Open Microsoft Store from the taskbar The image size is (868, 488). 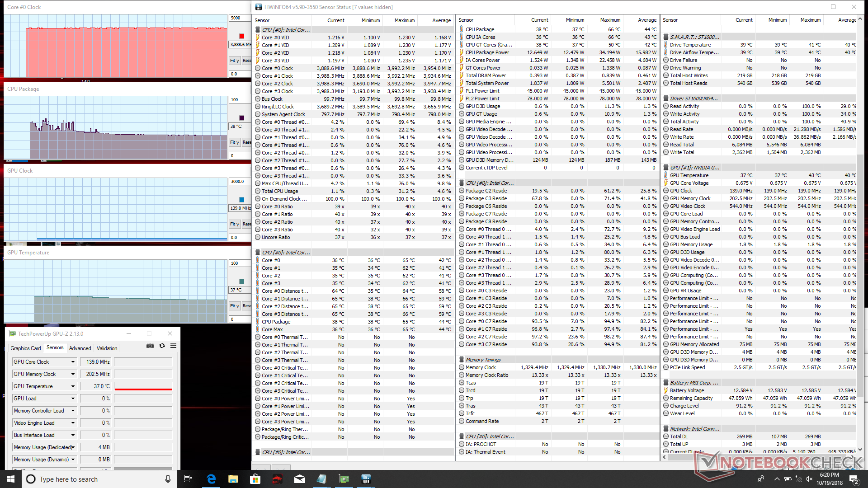(x=255, y=479)
